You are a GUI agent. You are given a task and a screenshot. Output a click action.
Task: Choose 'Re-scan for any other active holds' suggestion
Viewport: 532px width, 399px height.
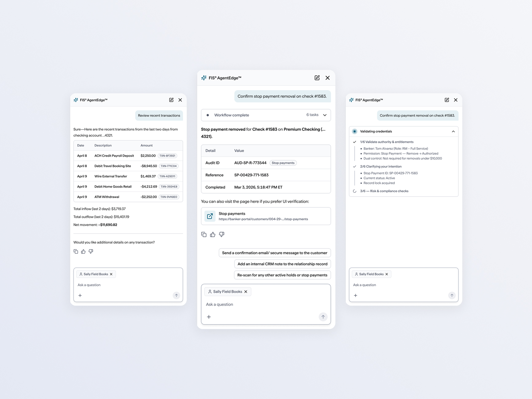point(282,275)
